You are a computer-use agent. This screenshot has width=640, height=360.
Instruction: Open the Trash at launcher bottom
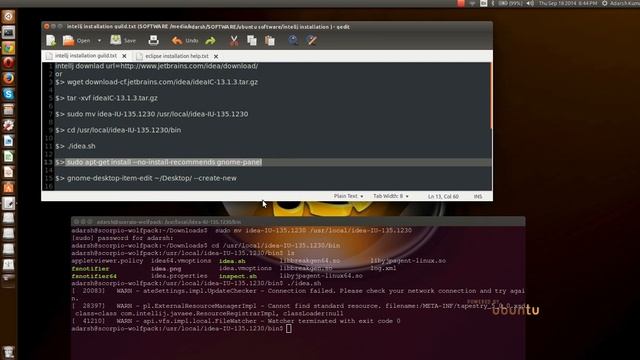point(8,352)
